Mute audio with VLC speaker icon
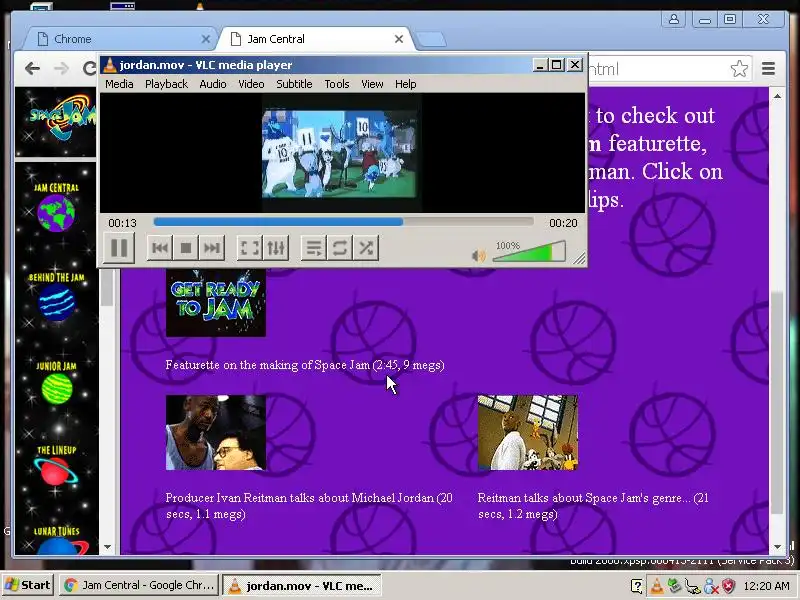 click(479, 256)
